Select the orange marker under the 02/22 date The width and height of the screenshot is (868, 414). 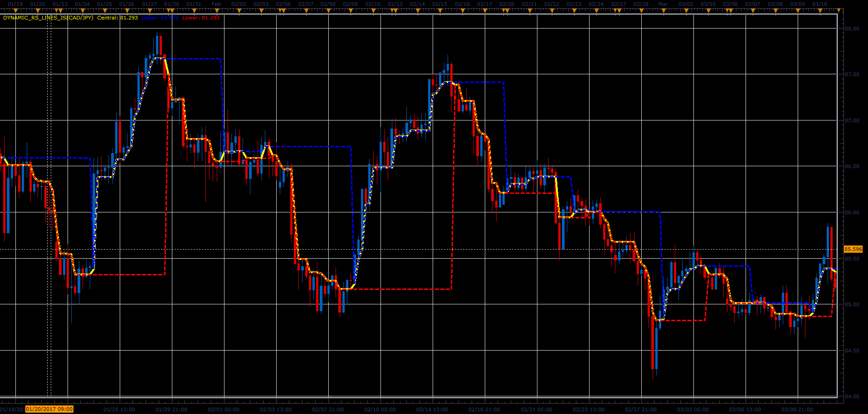551,10
